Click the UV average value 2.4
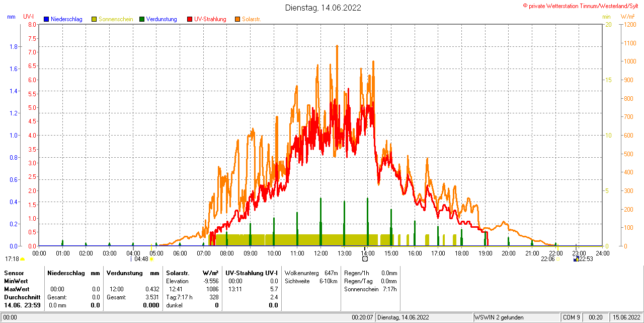This screenshot has width=644, height=323. [274, 297]
